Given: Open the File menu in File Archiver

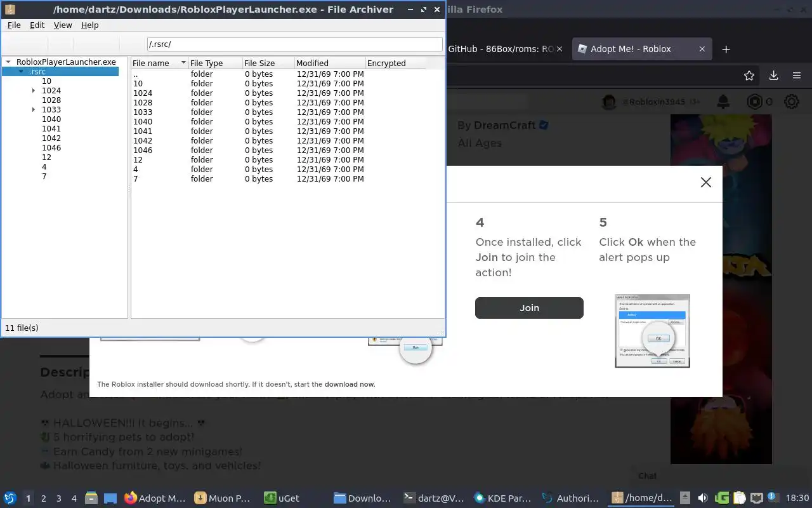Looking at the screenshot, I should point(14,25).
